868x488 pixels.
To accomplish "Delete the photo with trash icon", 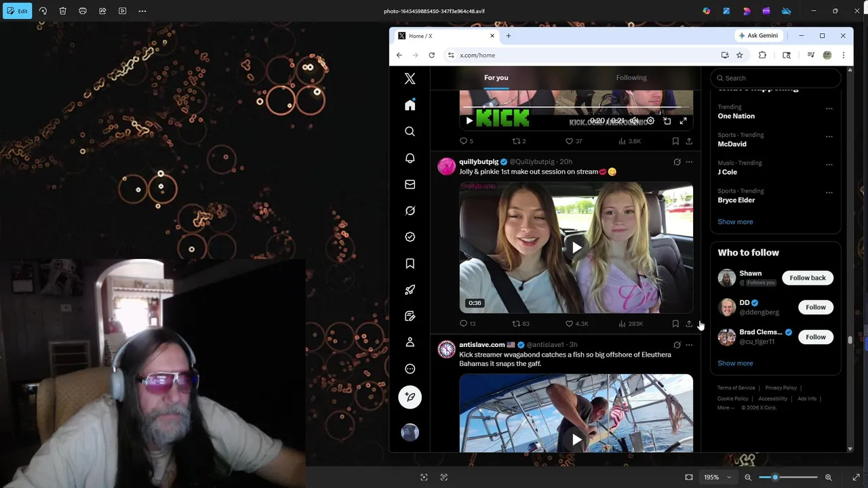I will [62, 11].
